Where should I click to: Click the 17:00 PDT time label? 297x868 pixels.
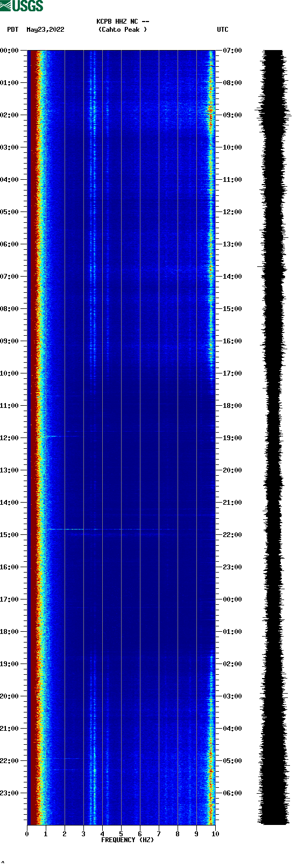[10, 599]
